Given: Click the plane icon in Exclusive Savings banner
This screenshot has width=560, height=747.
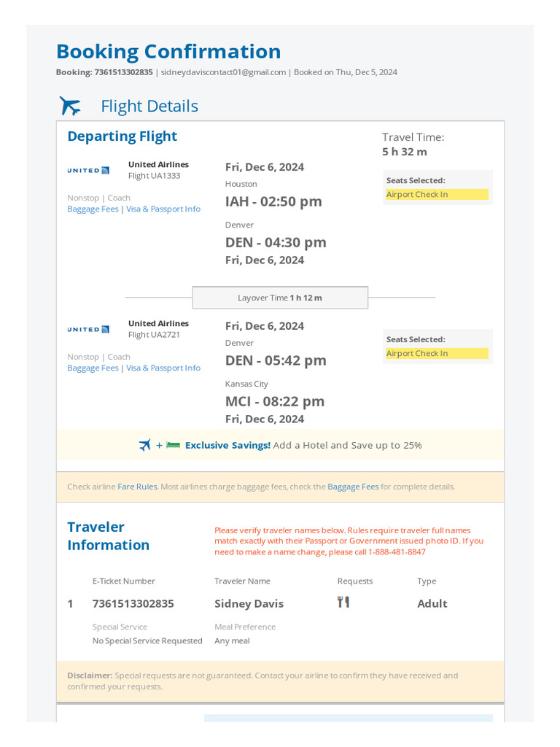Looking at the screenshot, I should point(144,445).
